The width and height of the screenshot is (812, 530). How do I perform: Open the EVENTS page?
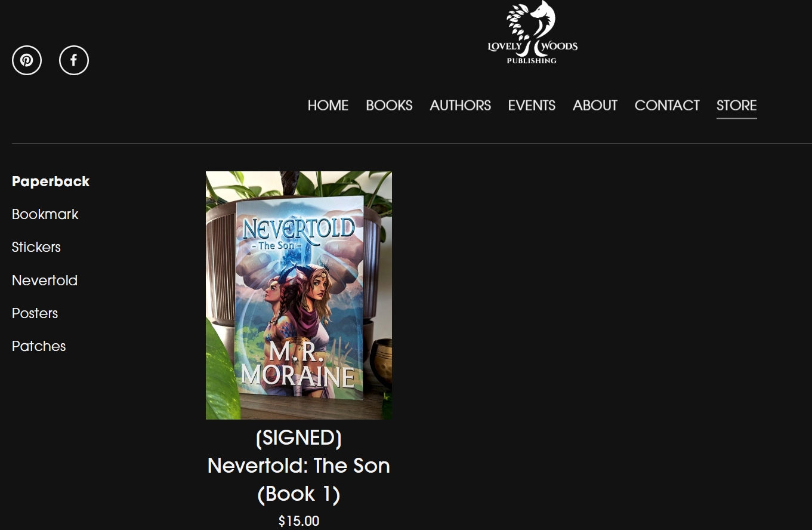tap(532, 106)
